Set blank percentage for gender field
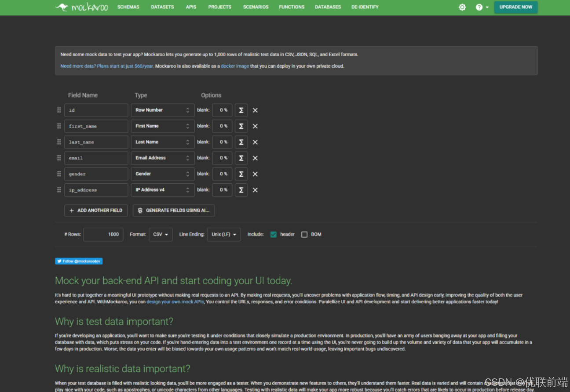The width and height of the screenshot is (570, 392). [x=222, y=174]
